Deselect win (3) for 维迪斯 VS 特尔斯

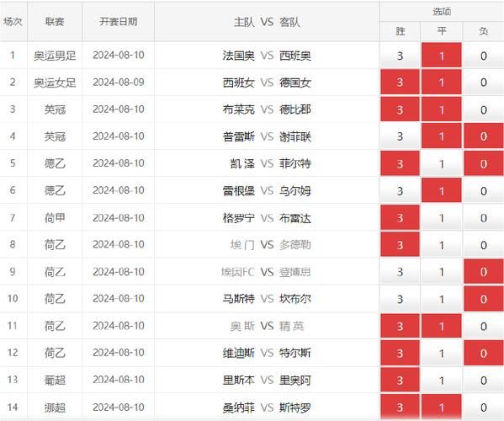tap(400, 353)
